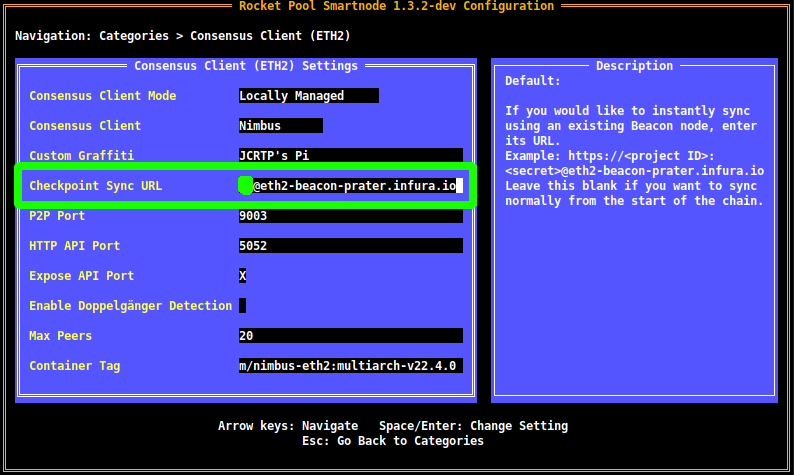Focus the Checkpoint Sync URL input field

(350, 186)
